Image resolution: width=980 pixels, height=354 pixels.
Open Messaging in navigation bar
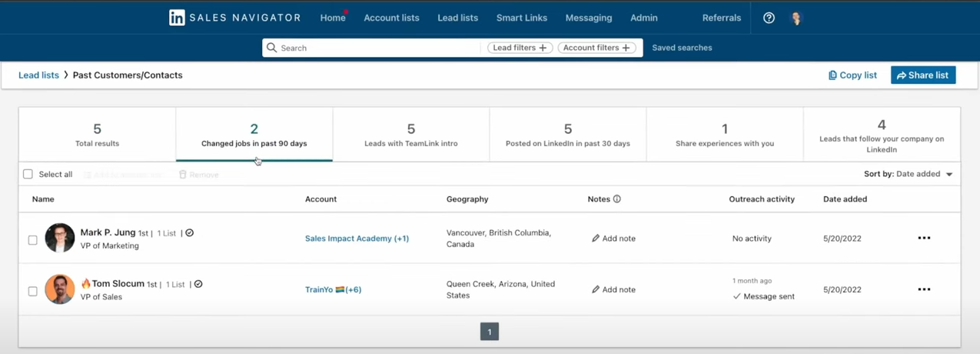click(589, 18)
